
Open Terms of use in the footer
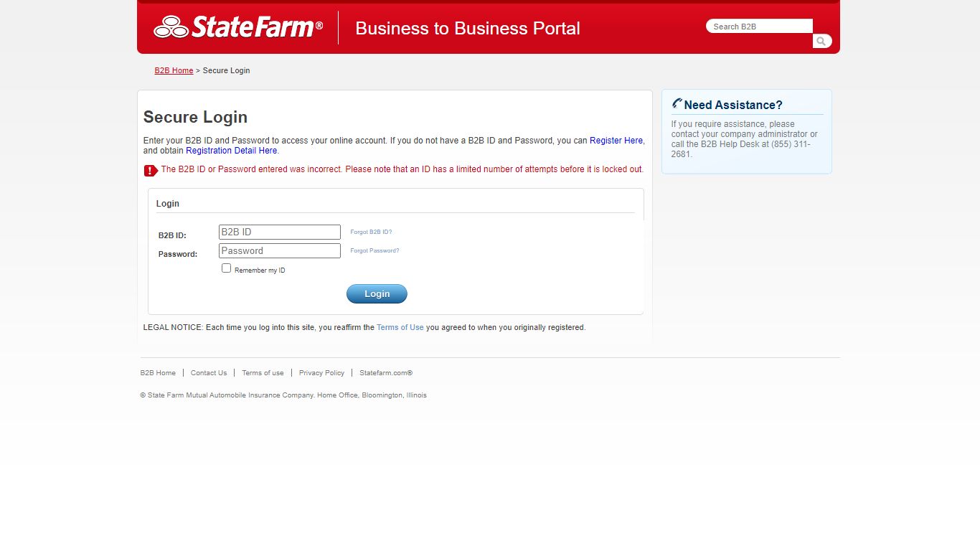(263, 373)
